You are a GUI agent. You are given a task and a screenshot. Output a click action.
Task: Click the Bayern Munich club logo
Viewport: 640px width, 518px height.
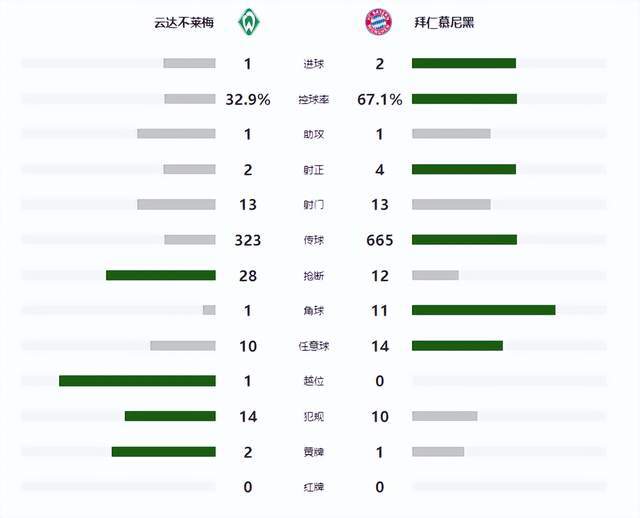click(381, 21)
